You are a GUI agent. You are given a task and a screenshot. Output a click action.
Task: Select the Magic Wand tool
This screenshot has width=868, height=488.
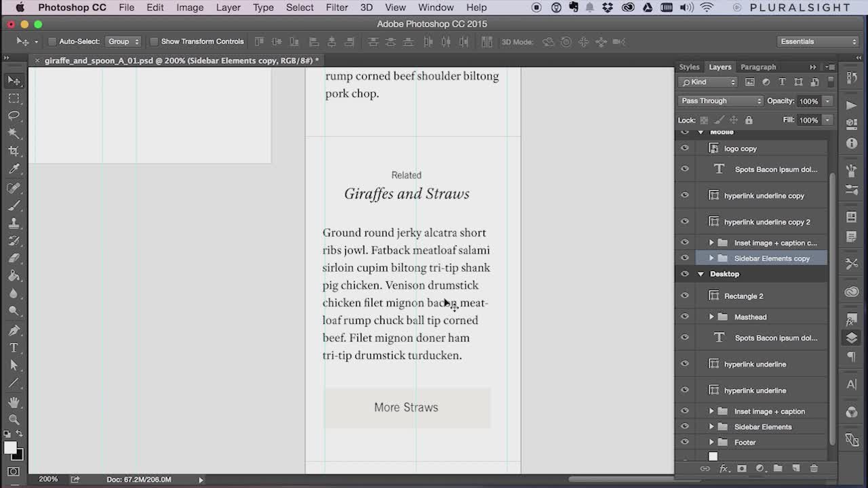pyautogui.click(x=14, y=134)
